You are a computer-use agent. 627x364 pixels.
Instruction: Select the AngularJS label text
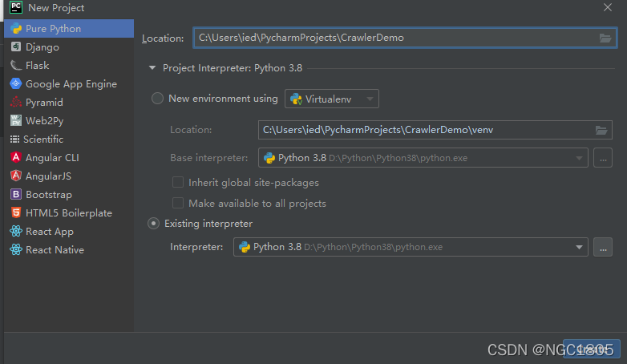pos(48,176)
